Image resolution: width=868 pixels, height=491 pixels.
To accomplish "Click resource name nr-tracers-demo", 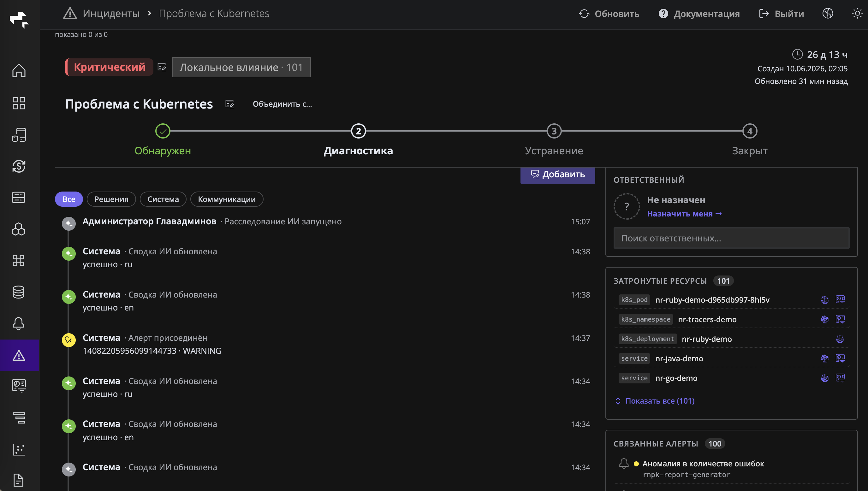I will pos(707,319).
